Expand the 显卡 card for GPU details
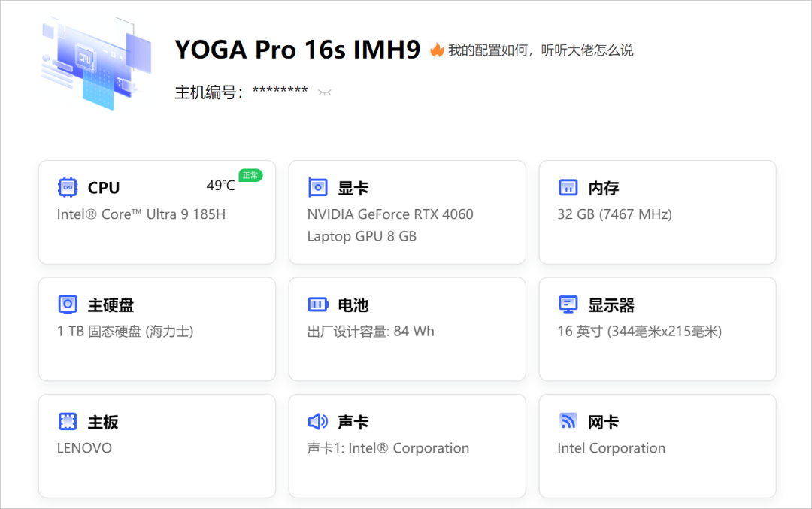The image size is (812, 509). click(x=407, y=212)
